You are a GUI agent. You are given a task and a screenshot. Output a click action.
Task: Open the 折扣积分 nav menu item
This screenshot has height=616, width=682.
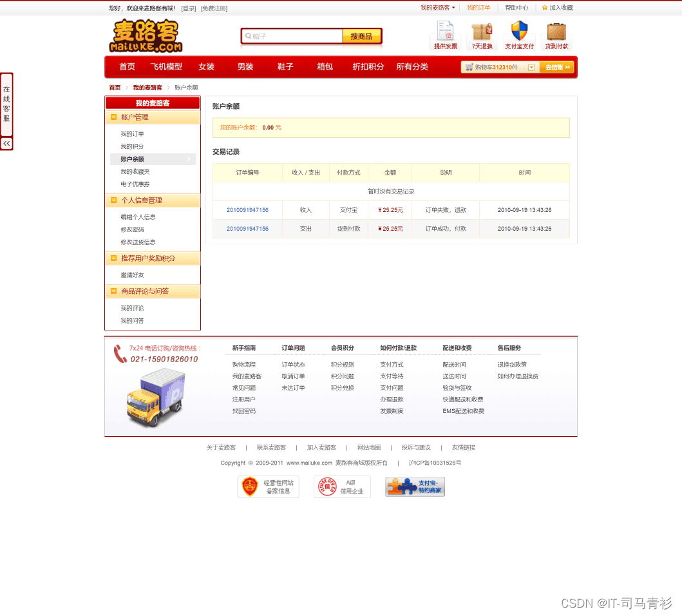click(368, 66)
